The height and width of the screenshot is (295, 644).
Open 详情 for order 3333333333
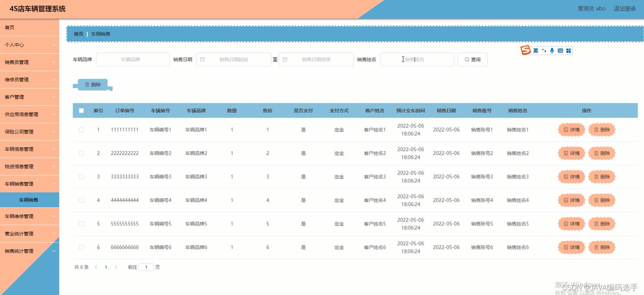572,177
